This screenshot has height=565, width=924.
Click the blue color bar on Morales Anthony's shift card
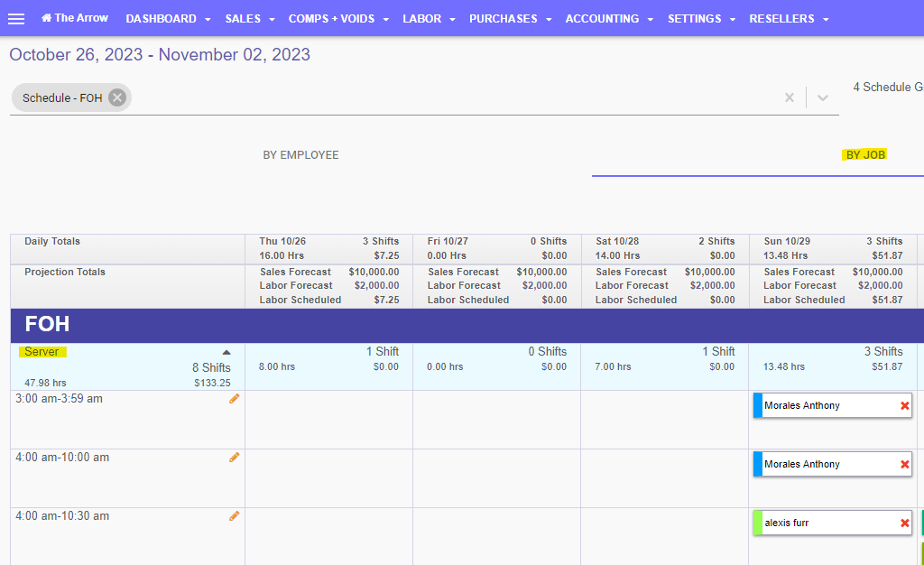[757, 405]
